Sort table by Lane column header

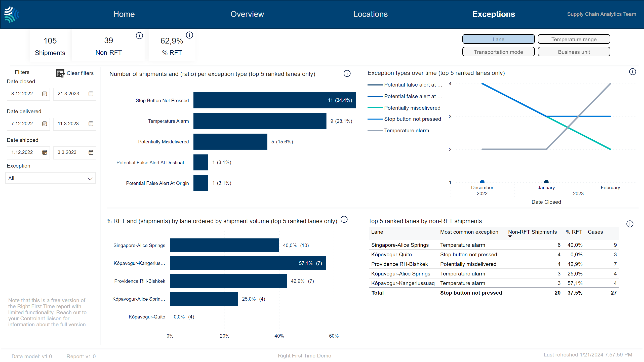click(x=377, y=232)
